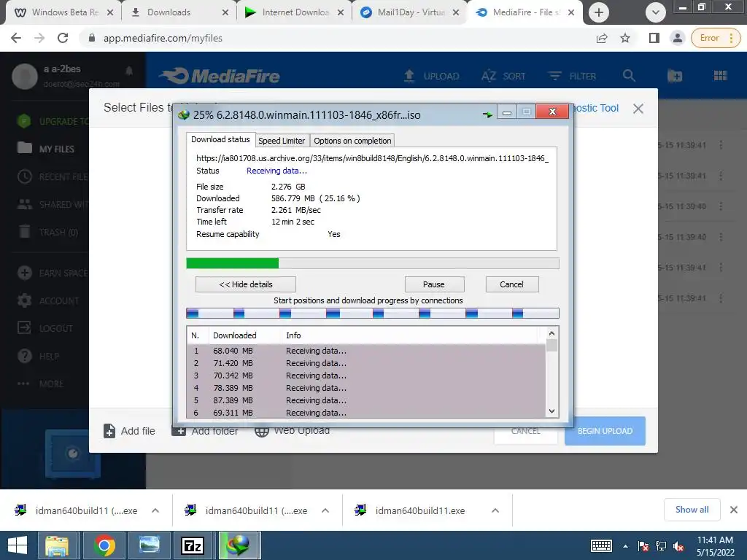Select connection row 2 with 71.420 MB

tap(366, 363)
